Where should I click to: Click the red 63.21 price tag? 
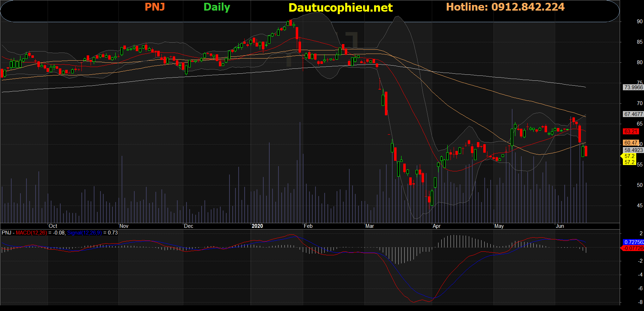pyautogui.click(x=631, y=132)
